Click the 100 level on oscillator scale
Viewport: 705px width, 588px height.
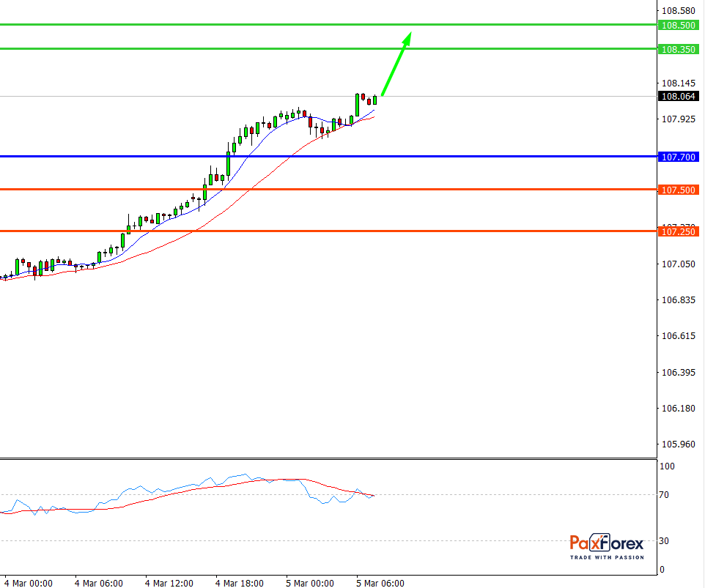click(667, 466)
